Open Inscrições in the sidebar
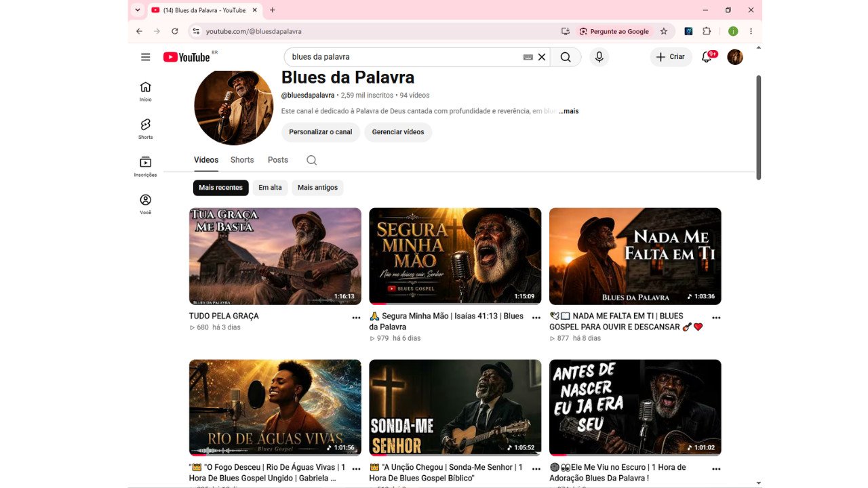 pyautogui.click(x=146, y=167)
